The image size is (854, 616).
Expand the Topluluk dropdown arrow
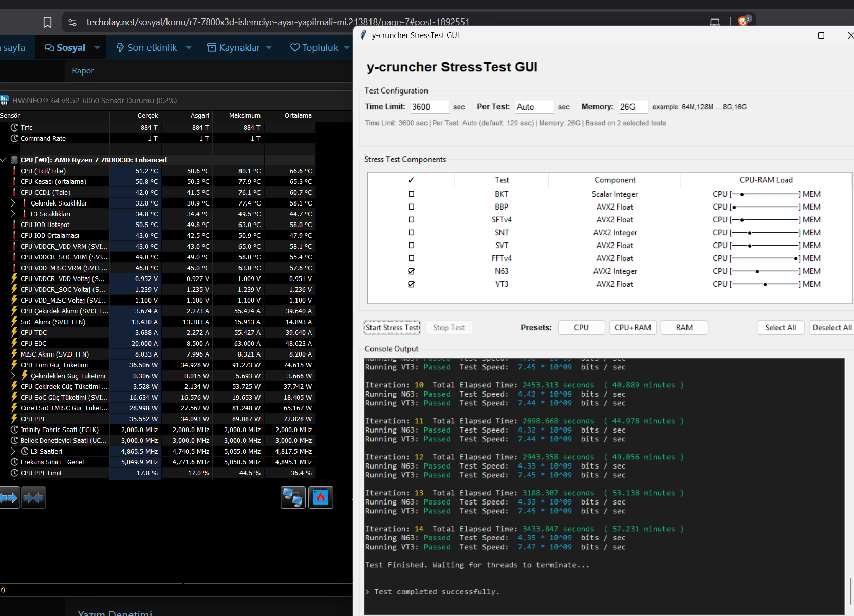coord(347,48)
